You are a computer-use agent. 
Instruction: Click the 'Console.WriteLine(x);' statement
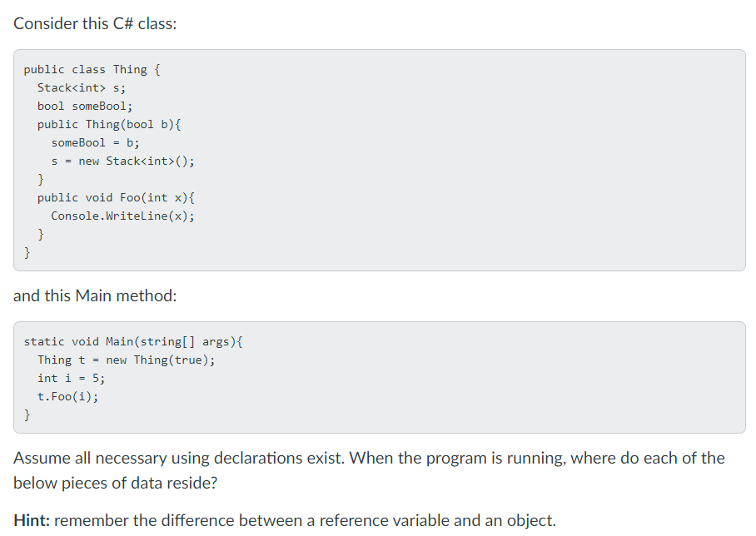pos(123,216)
